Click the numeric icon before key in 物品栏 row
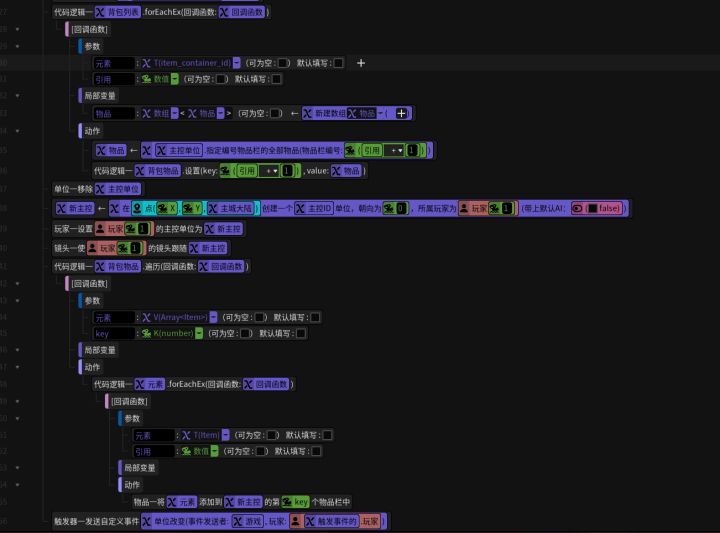This screenshot has width=720, height=533. [287, 502]
